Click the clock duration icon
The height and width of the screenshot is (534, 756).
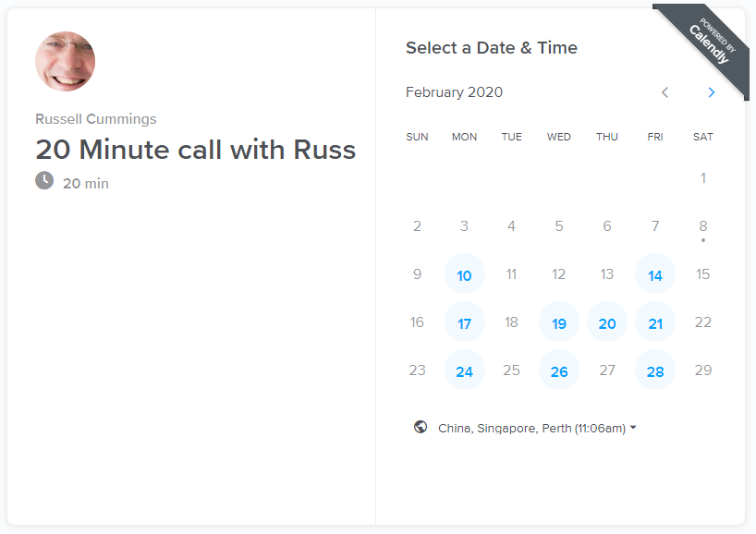pyautogui.click(x=44, y=181)
